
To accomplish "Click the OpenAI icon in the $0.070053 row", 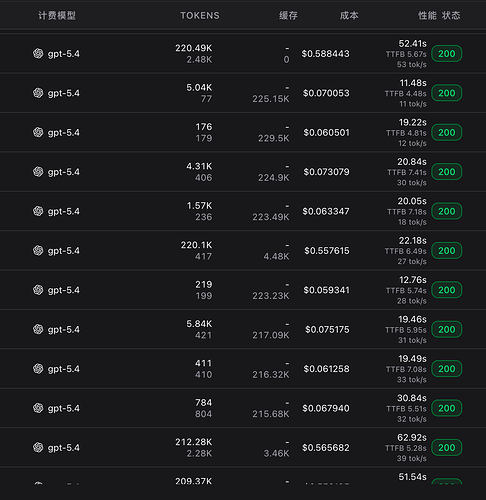I will click(x=38, y=93).
